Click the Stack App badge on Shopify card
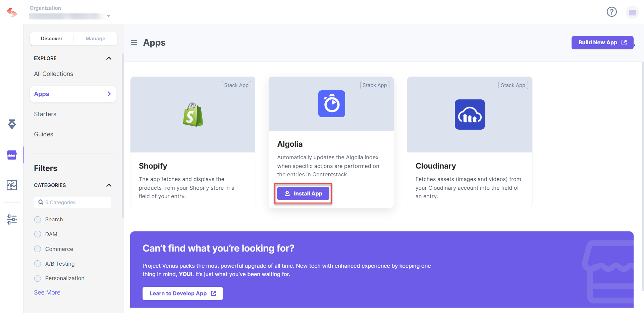The height and width of the screenshot is (313, 644). coord(236,85)
